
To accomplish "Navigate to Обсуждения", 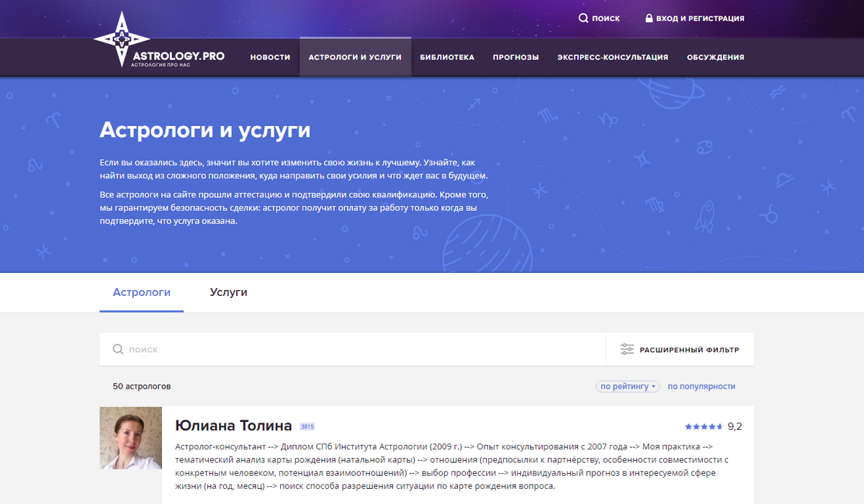I will pyautogui.click(x=715, y=57).
